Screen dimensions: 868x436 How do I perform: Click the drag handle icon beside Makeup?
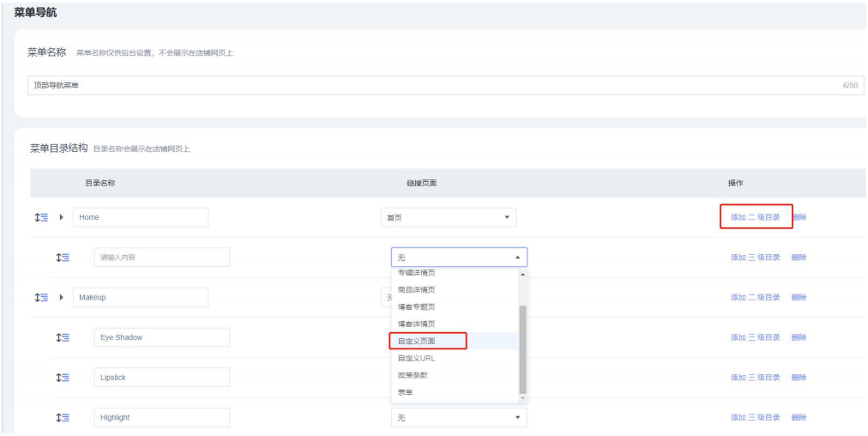pyautogui.click(x=41, y=298)
